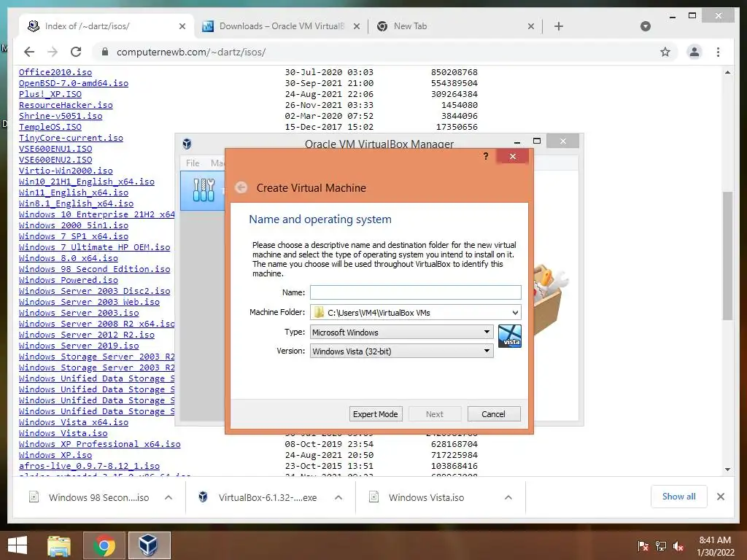Click the taskbar clock 8:41 AM
Image resolution: width=747 pixels, height=560 pixels.
coord(715,546)
